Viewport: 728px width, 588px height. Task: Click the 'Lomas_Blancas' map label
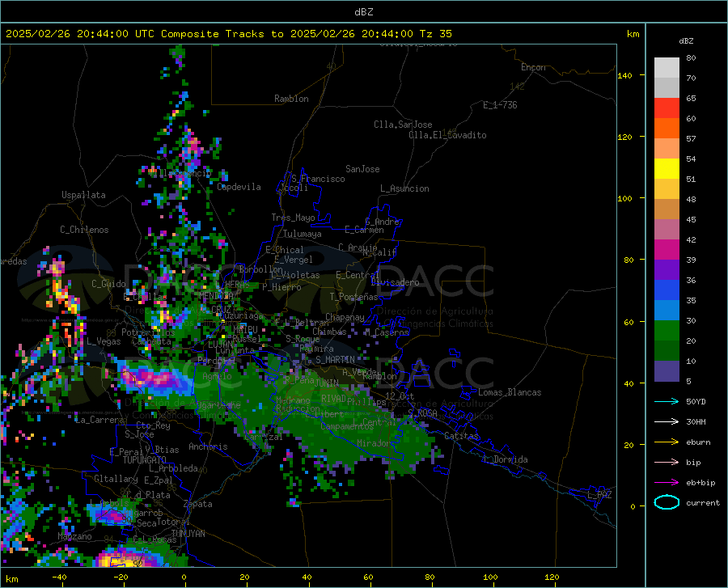tap(510, 392)
